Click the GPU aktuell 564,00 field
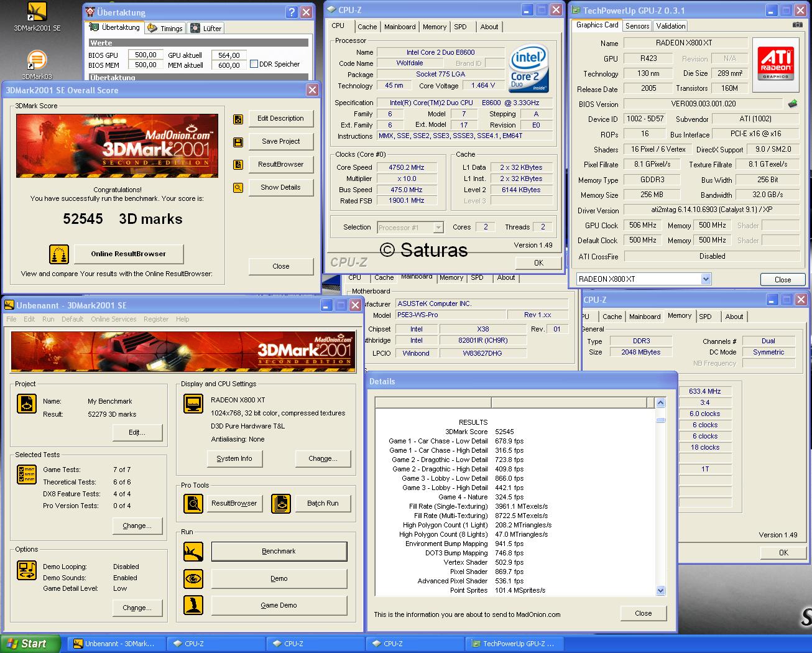812x653 pixels. click(229, 55)
